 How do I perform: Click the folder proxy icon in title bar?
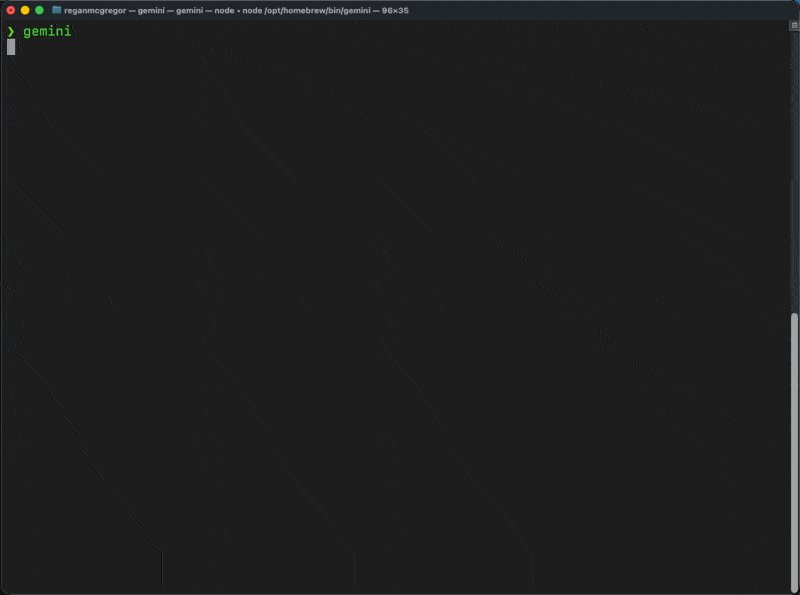(x=57, y=10)
